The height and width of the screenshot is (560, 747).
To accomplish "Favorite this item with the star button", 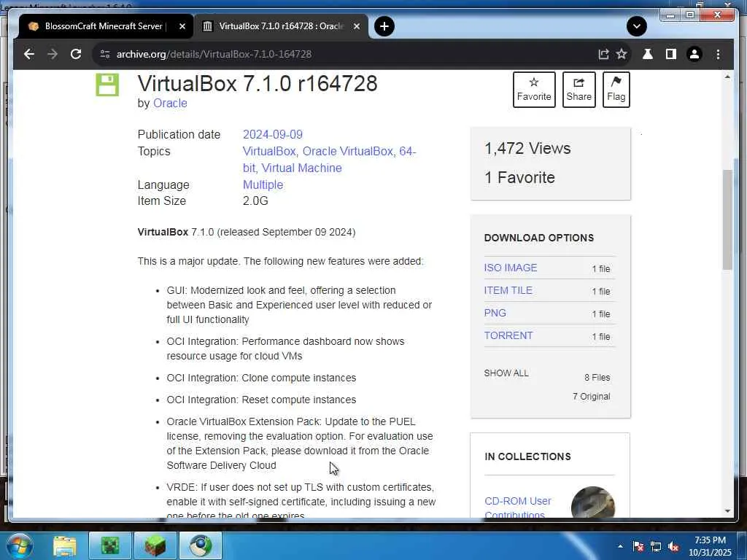I will [534, 90].
